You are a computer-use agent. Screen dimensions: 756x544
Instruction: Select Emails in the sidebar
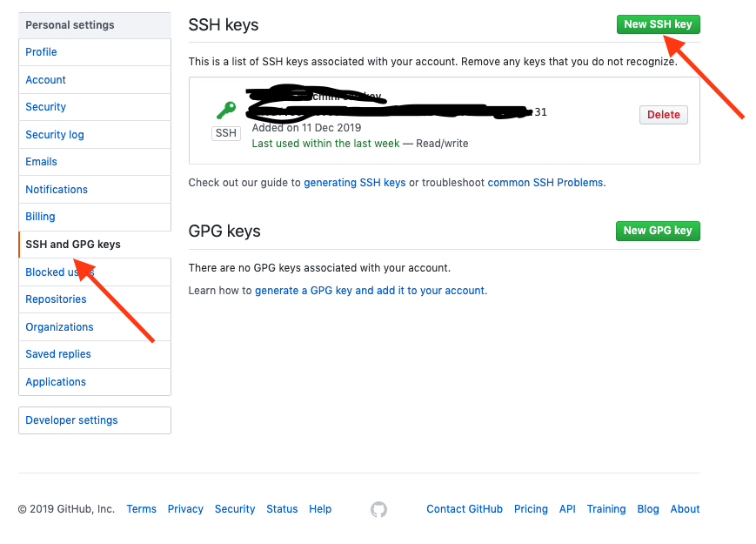pyautogui.click(x=41, y=162)
